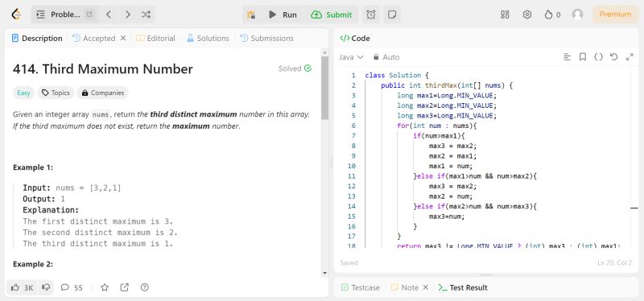
Task: Star this problem as favorite
Action: [x=105, y=287]
